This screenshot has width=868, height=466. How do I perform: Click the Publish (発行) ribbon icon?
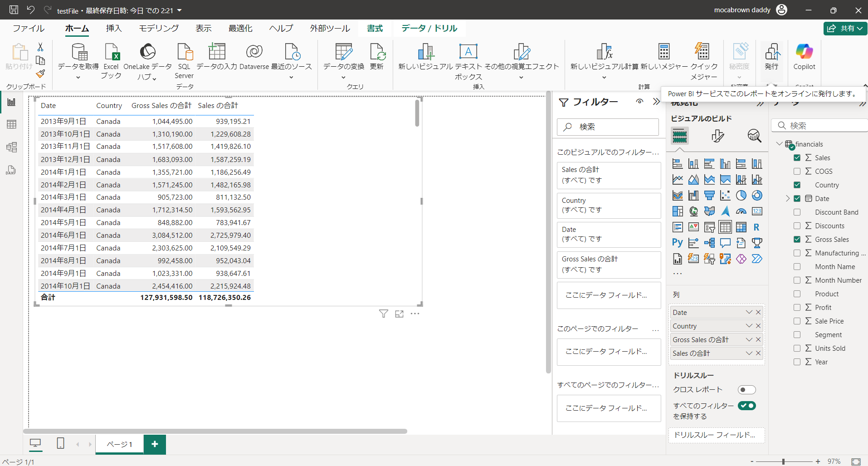click(772, 56)
